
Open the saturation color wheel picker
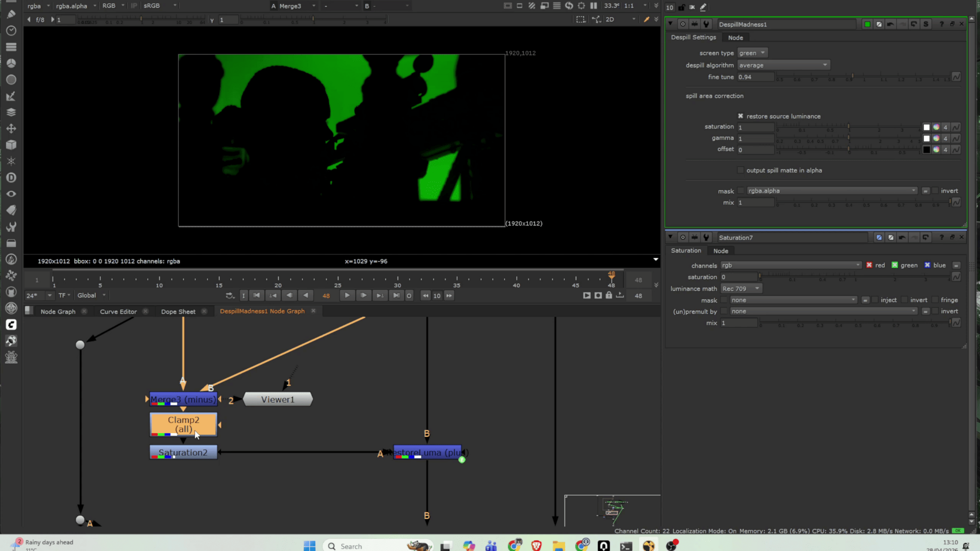pos(936,127)
